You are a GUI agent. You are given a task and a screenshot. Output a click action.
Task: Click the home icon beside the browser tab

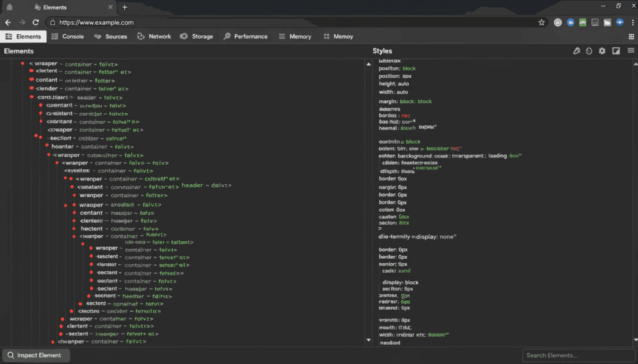(x=9, y=7)
